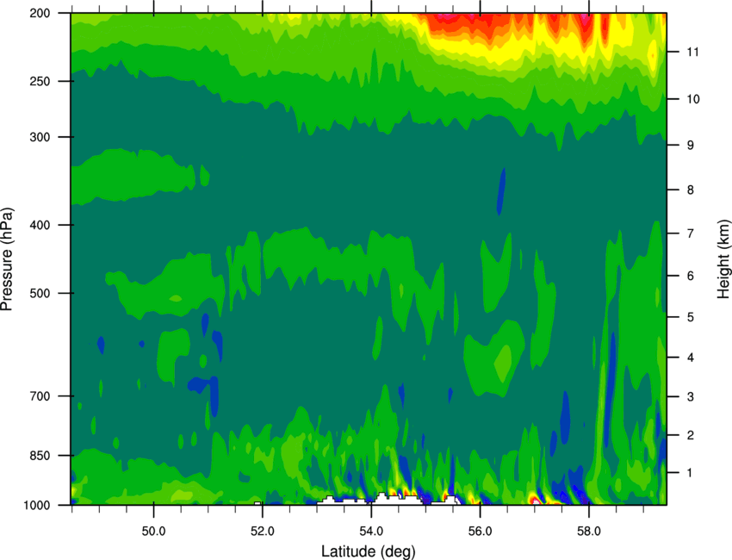Image resolution: width=732 pixels, height=560 pixels.
Task: Click the 5 km height label
Action: coord(691,317)
